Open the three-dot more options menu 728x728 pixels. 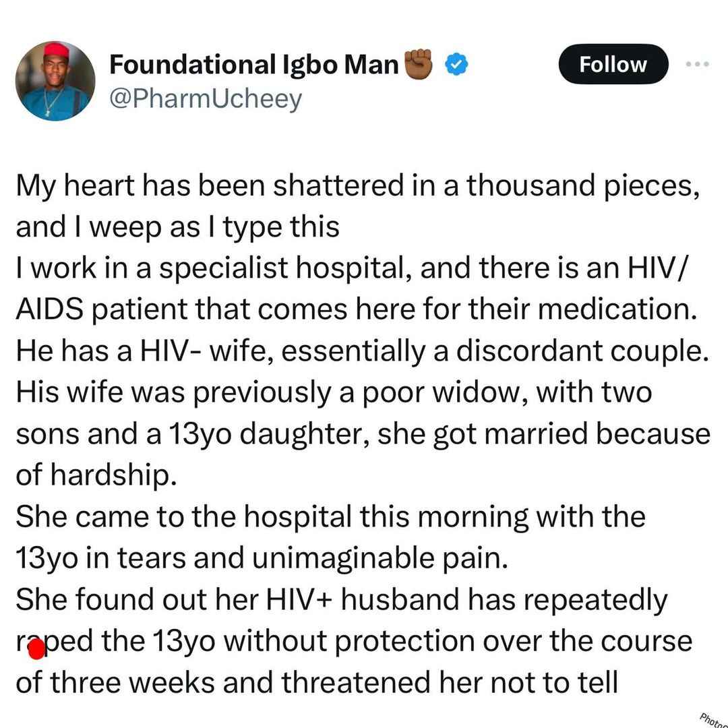[698, 64]
